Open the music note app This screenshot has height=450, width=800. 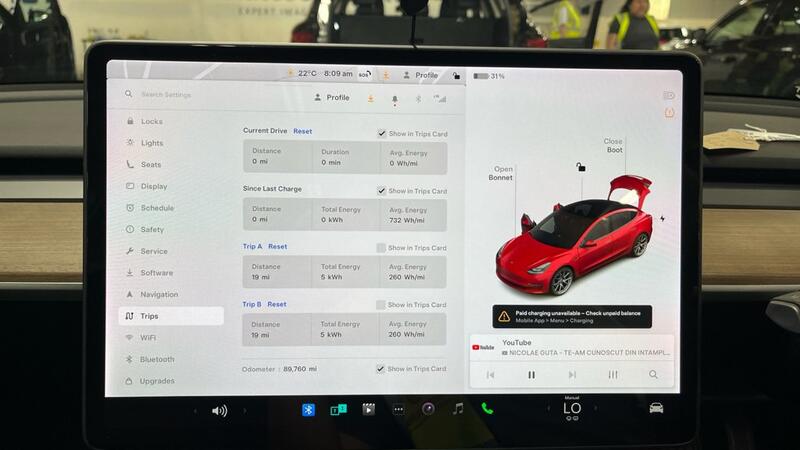(458, 408)
